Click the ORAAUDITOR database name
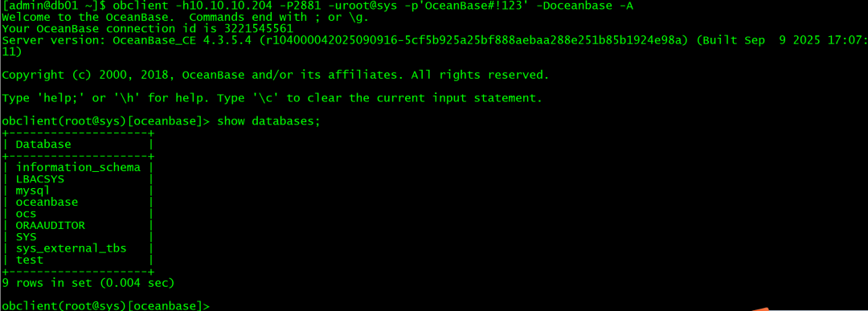 point(51,225)
